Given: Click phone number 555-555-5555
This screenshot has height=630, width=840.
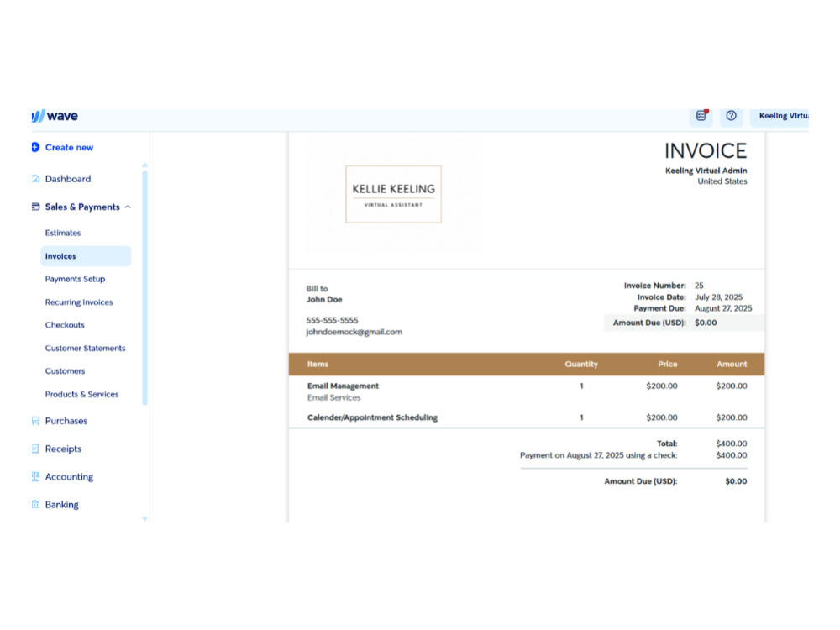Looking at the screenshot, I should point(332,320).
